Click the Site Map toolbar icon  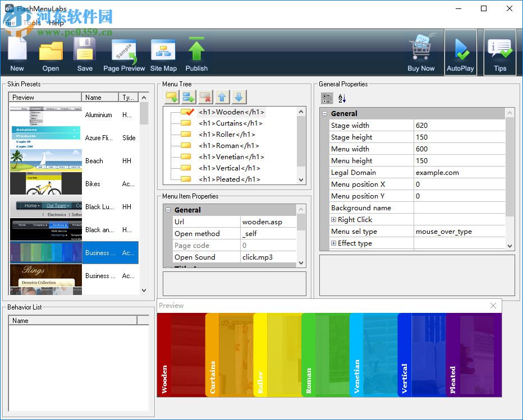click(163, 50)
